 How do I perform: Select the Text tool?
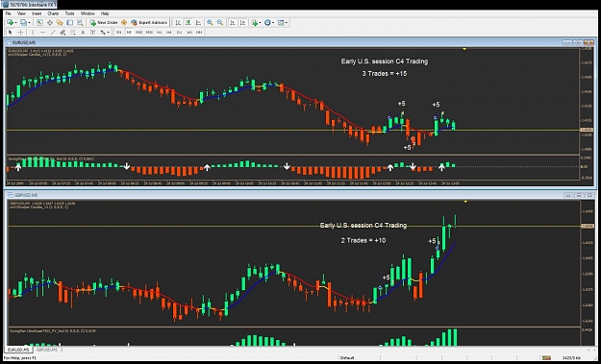coord(83,33)
